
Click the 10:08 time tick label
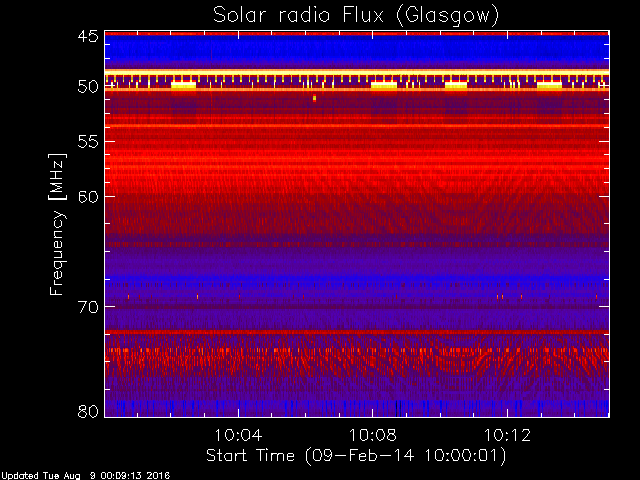pos(373,435)
